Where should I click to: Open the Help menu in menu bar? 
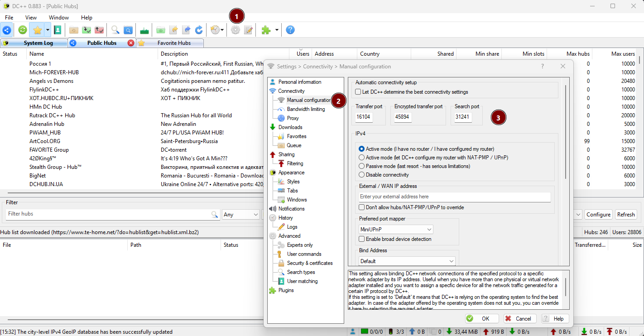tap(87, 18)
